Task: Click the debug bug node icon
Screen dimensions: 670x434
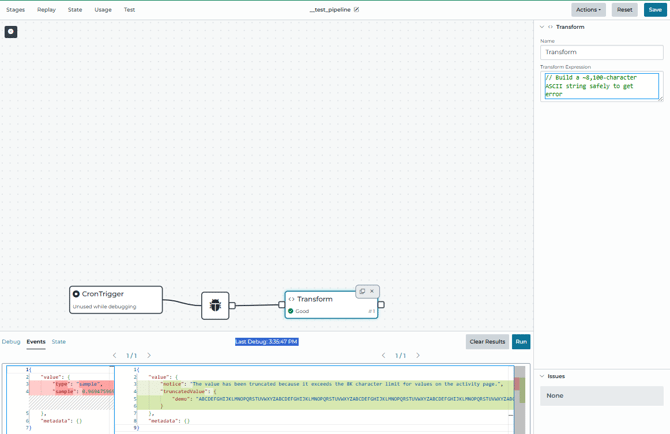Action: click(215, 305)
